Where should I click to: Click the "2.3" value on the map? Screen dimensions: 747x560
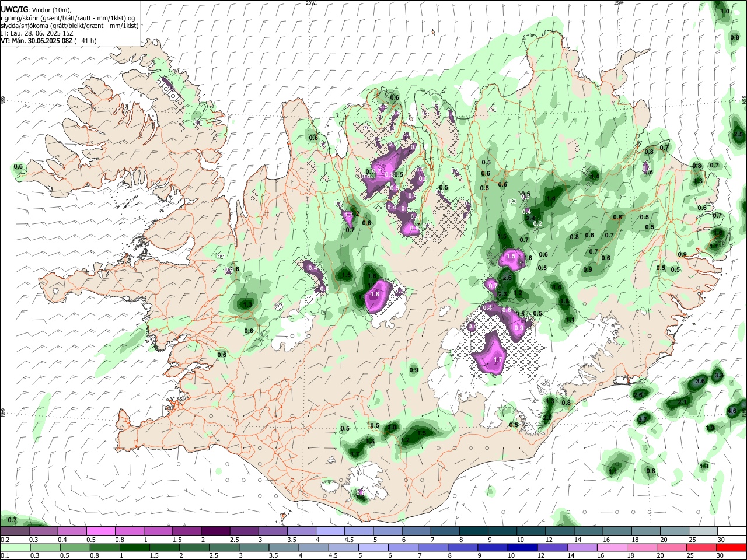point(502,295)
